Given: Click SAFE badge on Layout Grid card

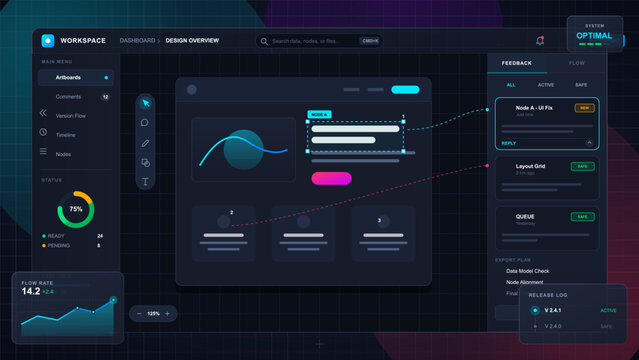Looking at the screenshot, I should [582, 166].
